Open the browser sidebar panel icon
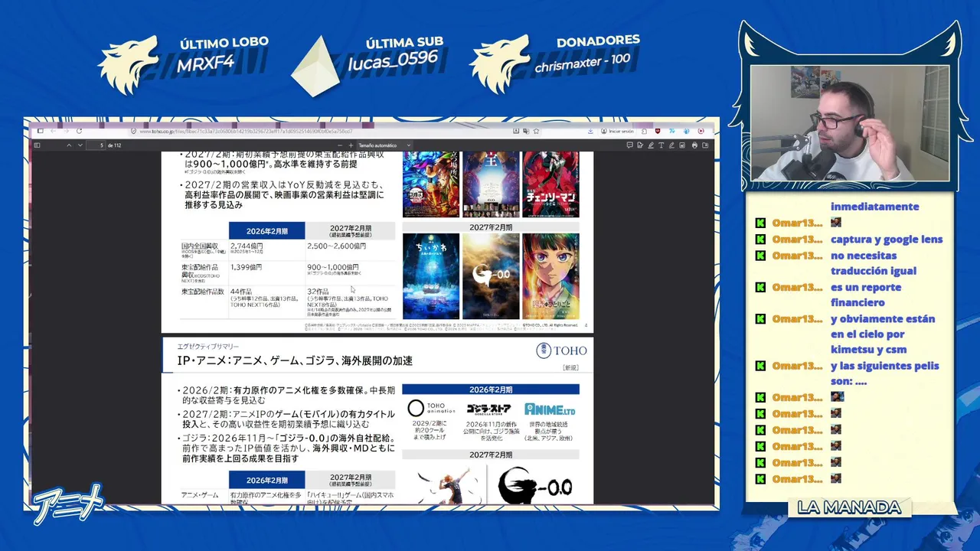This screenshot has height=551, width=980. (41, 131)
